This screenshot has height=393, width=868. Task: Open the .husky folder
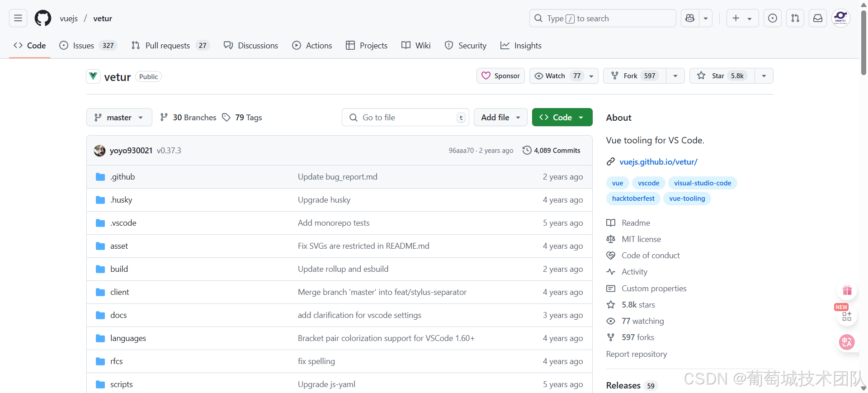(121, 200)
